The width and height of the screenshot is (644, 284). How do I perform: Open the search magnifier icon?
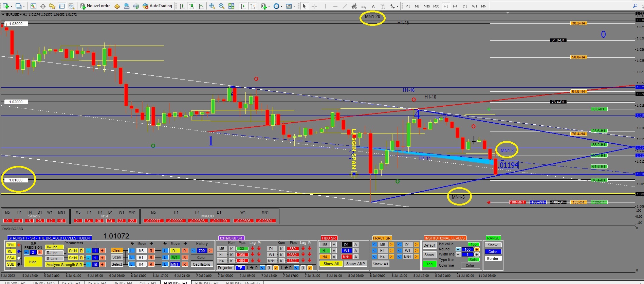point(635,6)
